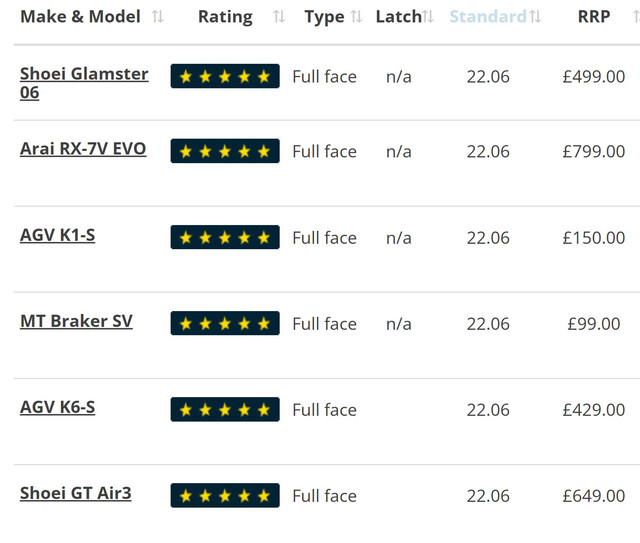640x543 pixels.
Task: Click the Latch column header text
Action: click(399, 17)
